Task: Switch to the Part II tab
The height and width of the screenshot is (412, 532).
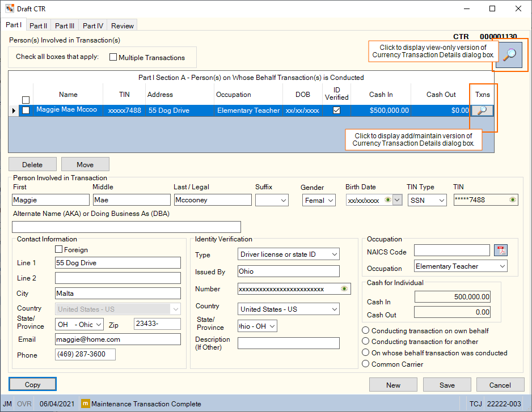Action: pos(39,26)
